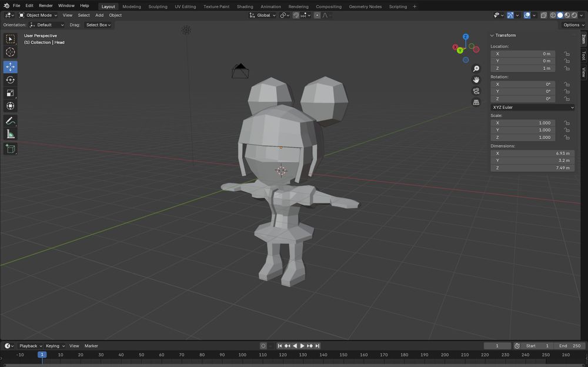Click the pan view hand icon
Screen dimensions: 588x367
pyautogui.click(x=476, y=80)
